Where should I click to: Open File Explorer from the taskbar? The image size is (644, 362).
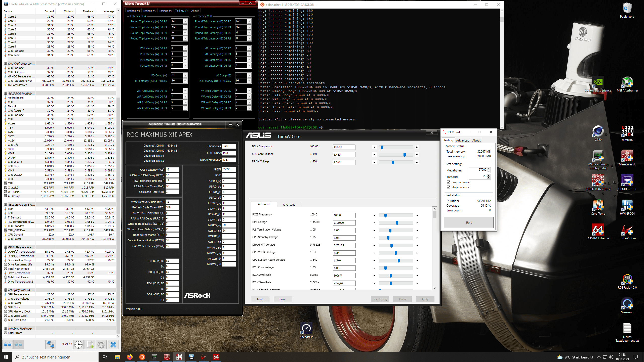tap(117, 357)
